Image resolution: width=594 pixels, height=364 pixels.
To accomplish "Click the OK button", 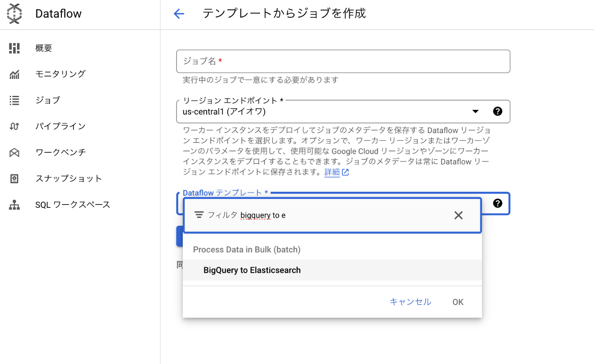I will (458, 302).
